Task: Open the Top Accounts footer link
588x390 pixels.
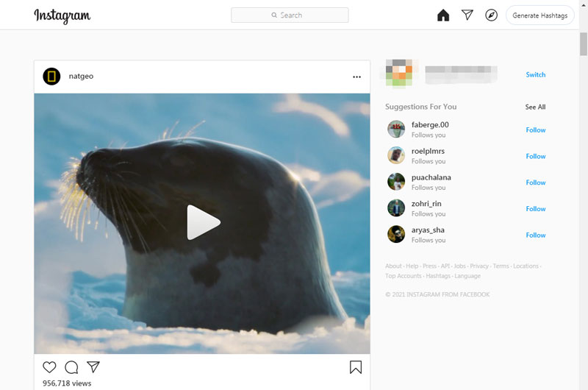Action: 403,275
